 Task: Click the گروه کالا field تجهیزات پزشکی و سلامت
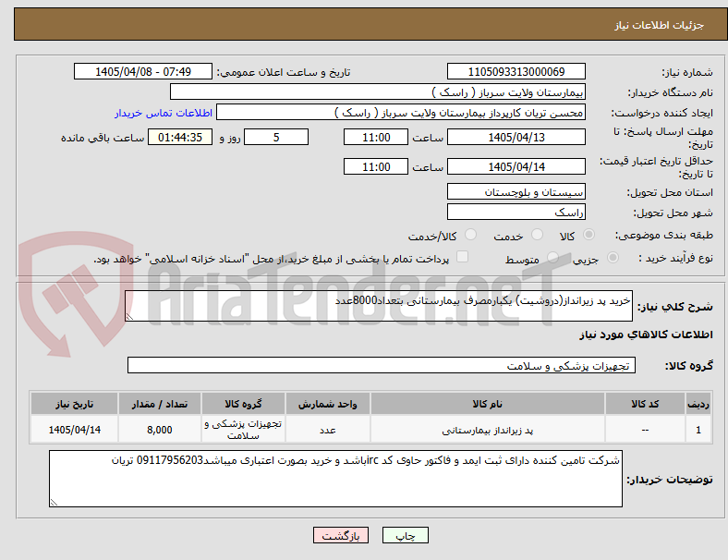[x=382, y=365]
